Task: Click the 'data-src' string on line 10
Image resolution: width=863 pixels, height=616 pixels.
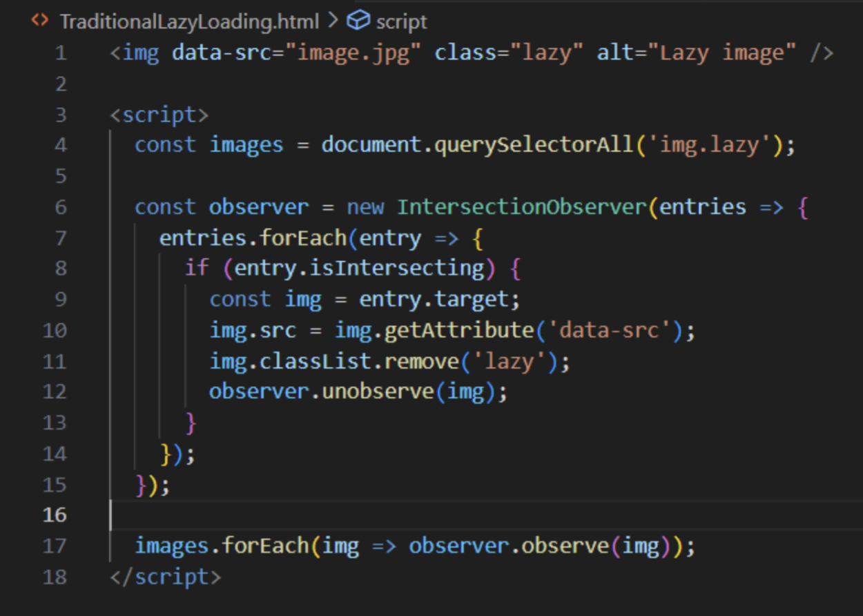Action: click(608, 330)
